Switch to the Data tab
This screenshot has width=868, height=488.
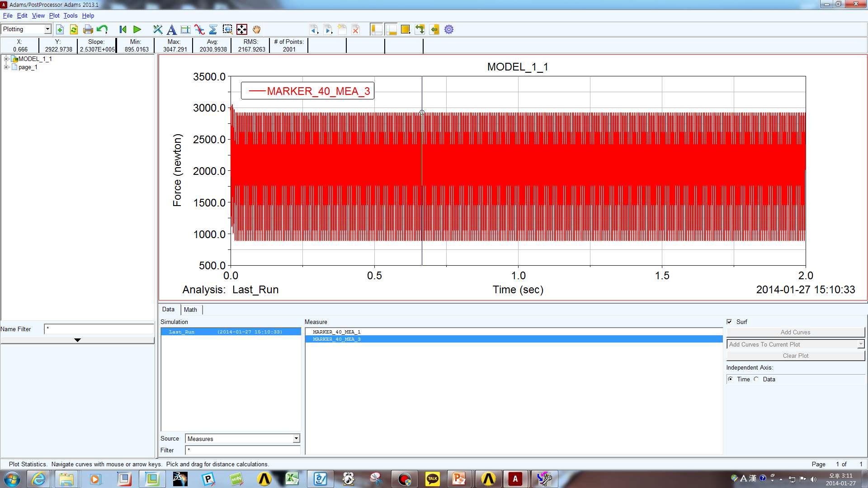coord(169,310)
